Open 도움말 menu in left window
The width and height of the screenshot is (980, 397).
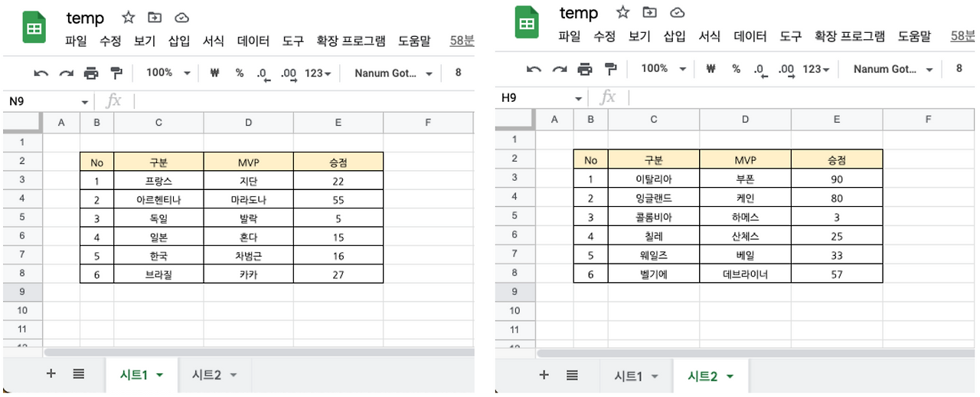point(414,41)
